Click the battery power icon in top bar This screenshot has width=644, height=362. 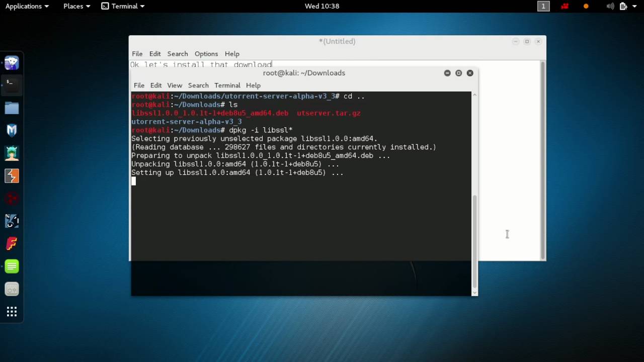[x=623, y=6]
